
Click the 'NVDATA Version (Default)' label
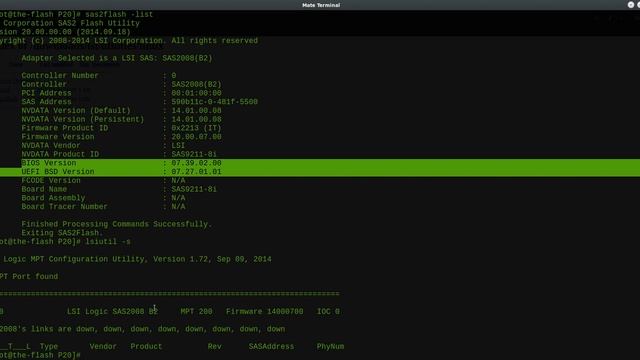tap(76, 111)
